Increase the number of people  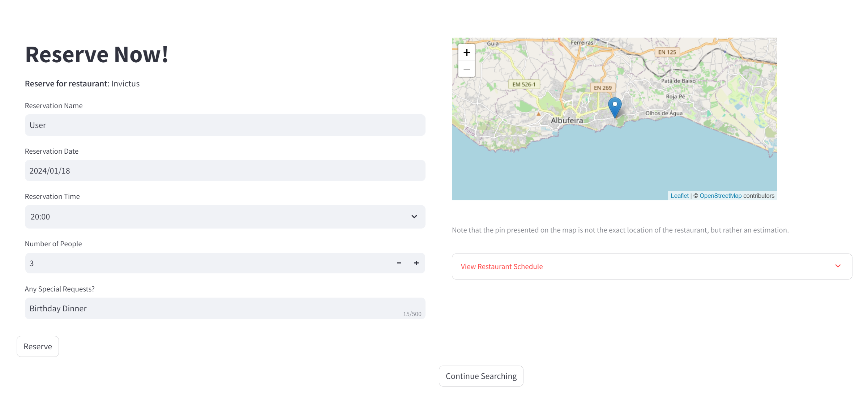click(x=416, y=263)
